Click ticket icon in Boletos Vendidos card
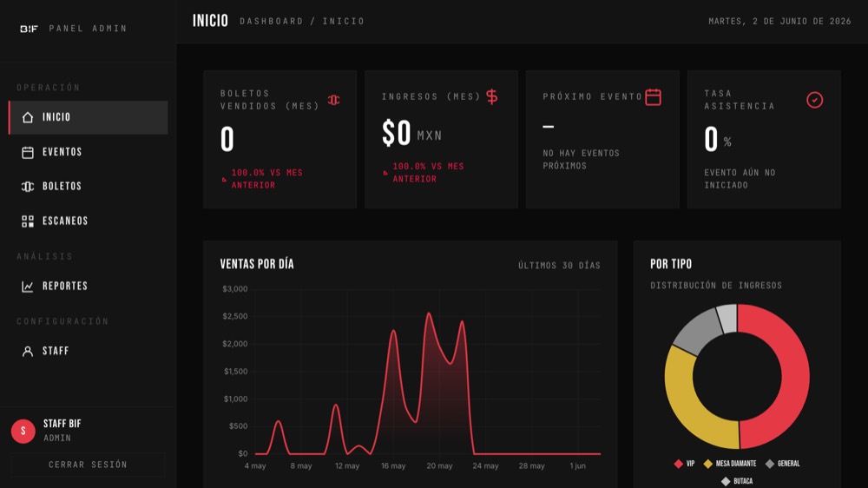 (x=334, y=100)
